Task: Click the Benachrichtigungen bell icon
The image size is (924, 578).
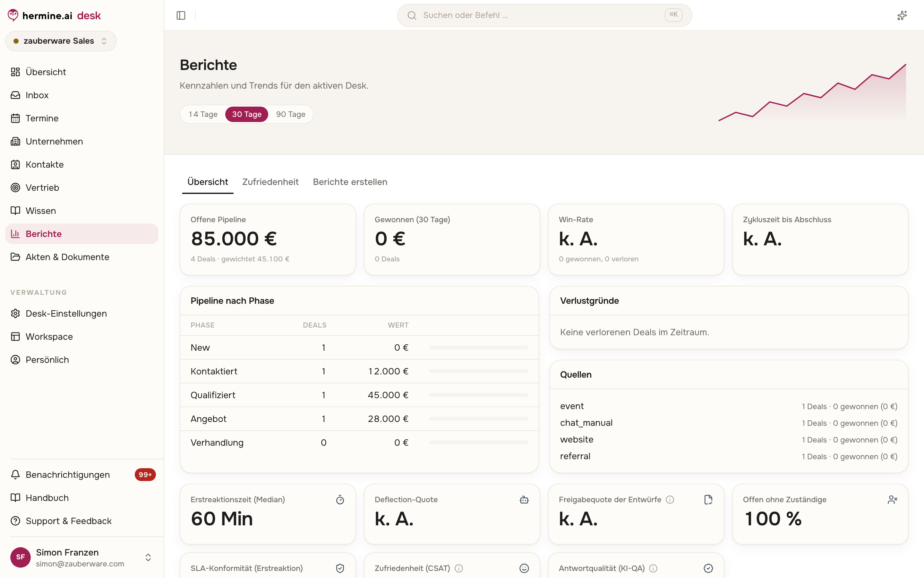Action: (x=15, y=475)
